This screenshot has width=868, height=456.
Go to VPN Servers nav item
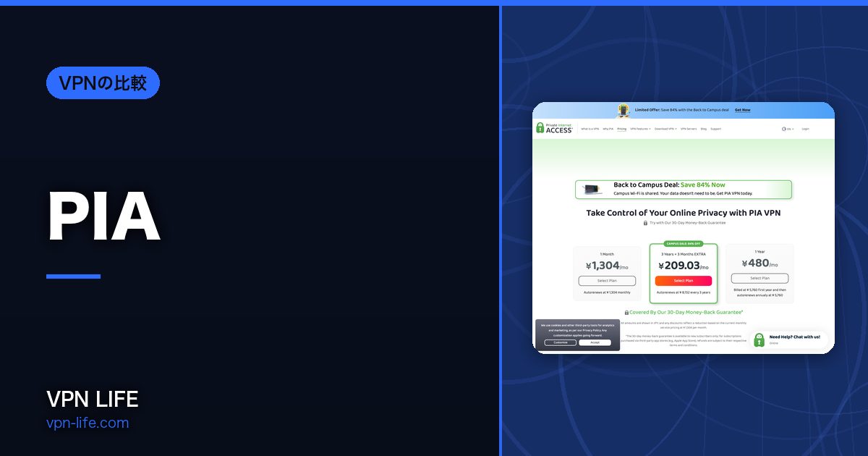click(689, 129)
